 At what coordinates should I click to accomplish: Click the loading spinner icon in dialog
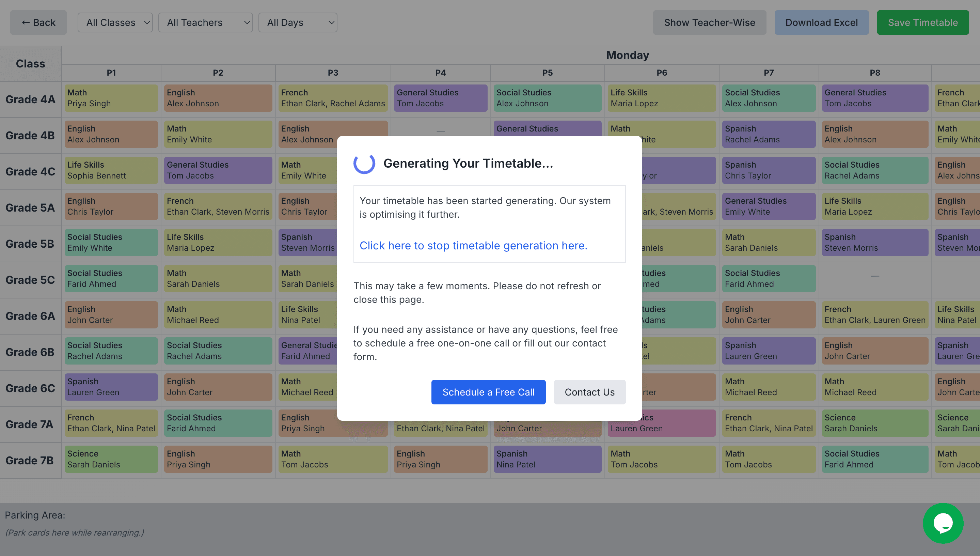[x=364, y=163]
